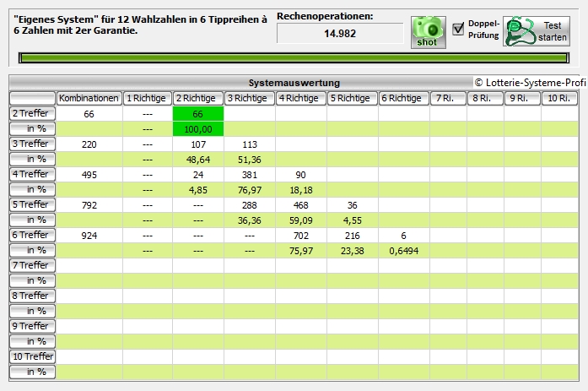
Task: Click the cell showing 113
Action: click(250, 144)
